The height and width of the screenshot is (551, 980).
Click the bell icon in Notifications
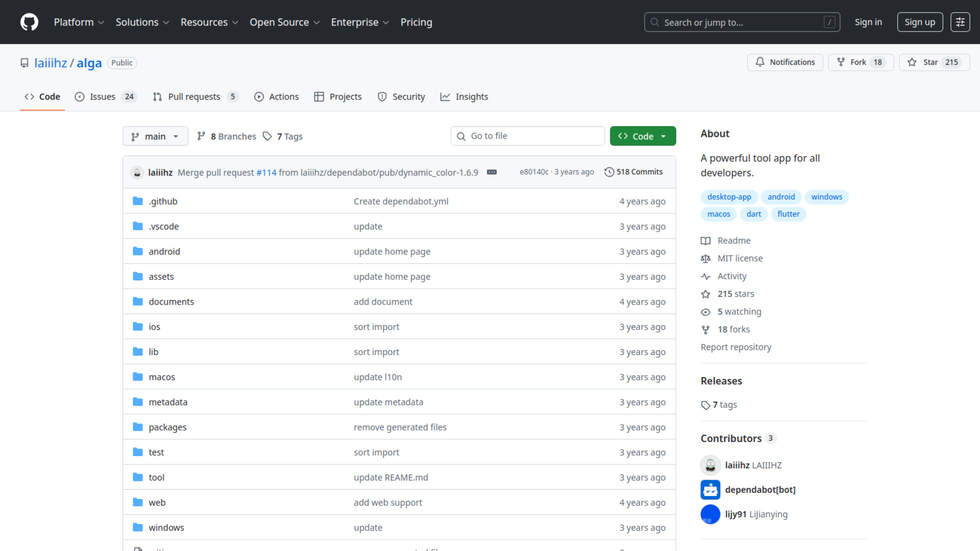760,62
